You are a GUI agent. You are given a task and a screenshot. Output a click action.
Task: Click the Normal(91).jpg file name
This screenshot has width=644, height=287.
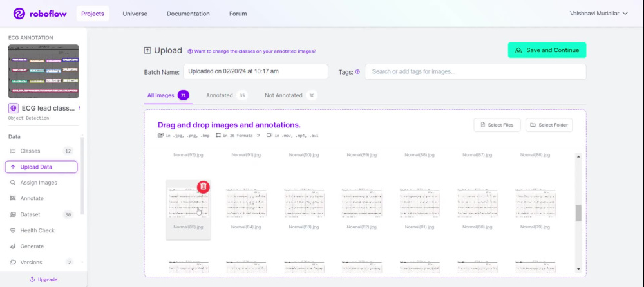tap(246, 155)
